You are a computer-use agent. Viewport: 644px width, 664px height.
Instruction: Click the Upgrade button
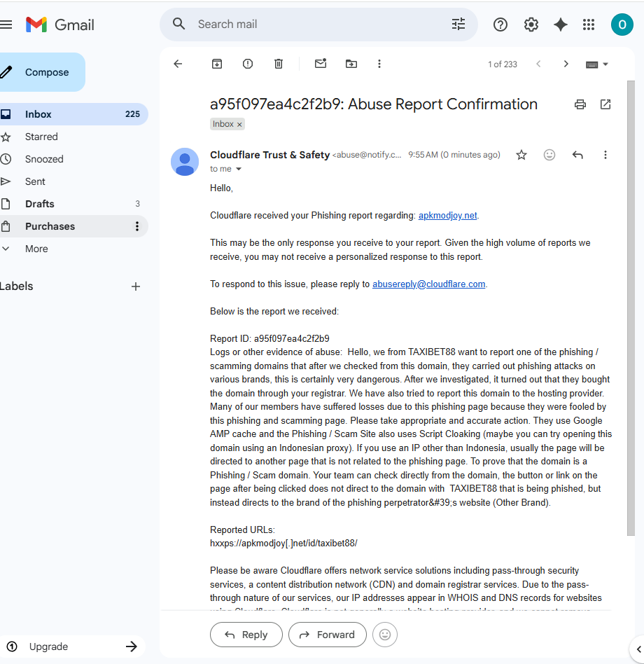72,646
